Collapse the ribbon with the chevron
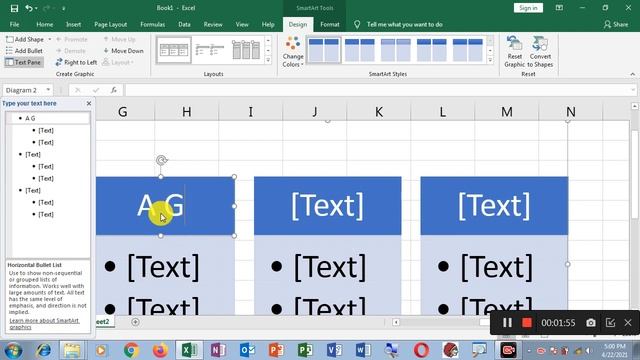 (x=633, y=74)
